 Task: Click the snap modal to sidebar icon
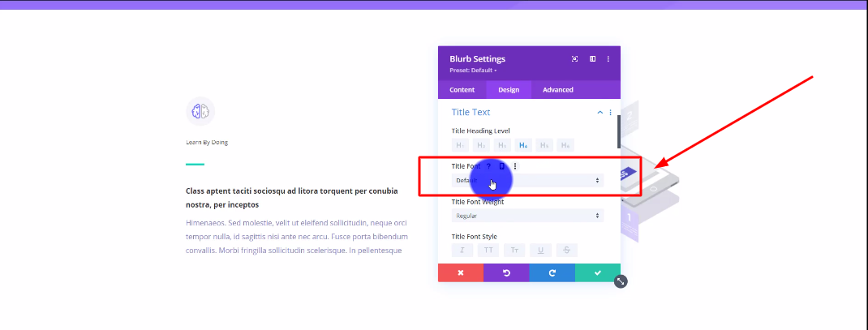(592, 59)
